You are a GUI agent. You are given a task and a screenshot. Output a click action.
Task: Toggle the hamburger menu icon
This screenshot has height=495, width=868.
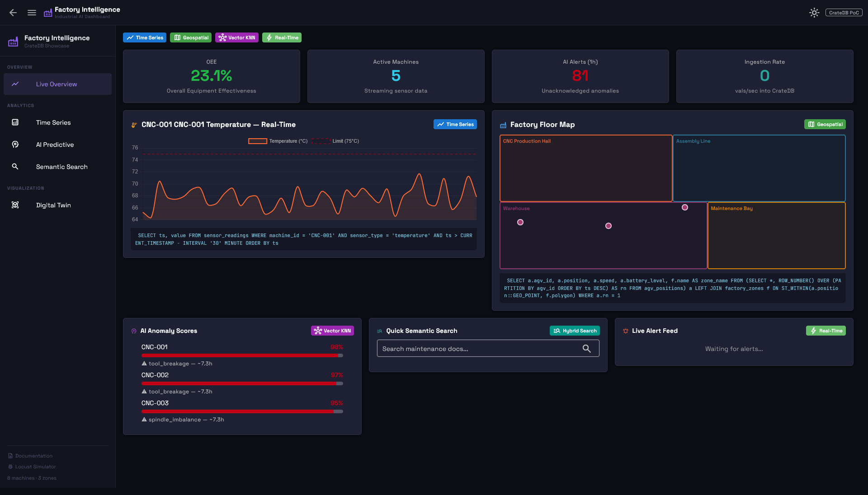coord(32,13)
